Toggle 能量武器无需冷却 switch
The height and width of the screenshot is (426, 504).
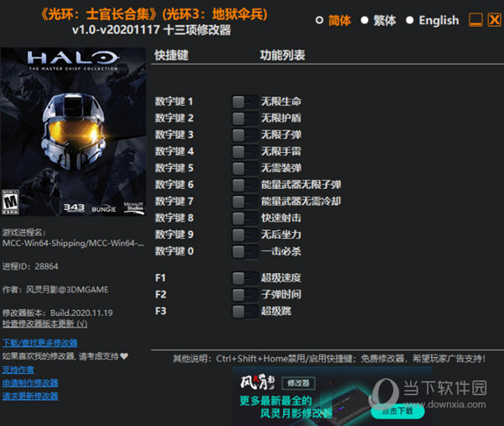point(245,202)
